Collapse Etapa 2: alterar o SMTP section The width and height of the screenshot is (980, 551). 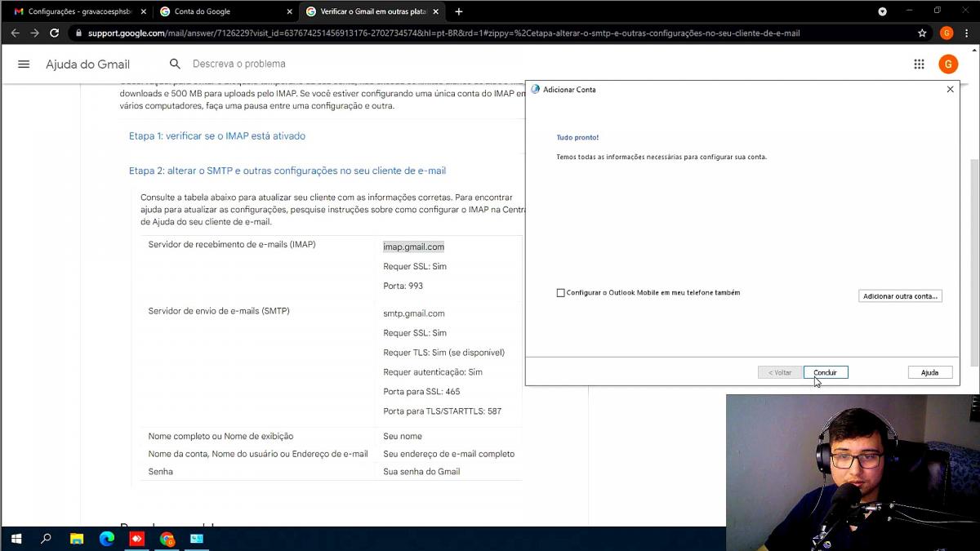287,171
